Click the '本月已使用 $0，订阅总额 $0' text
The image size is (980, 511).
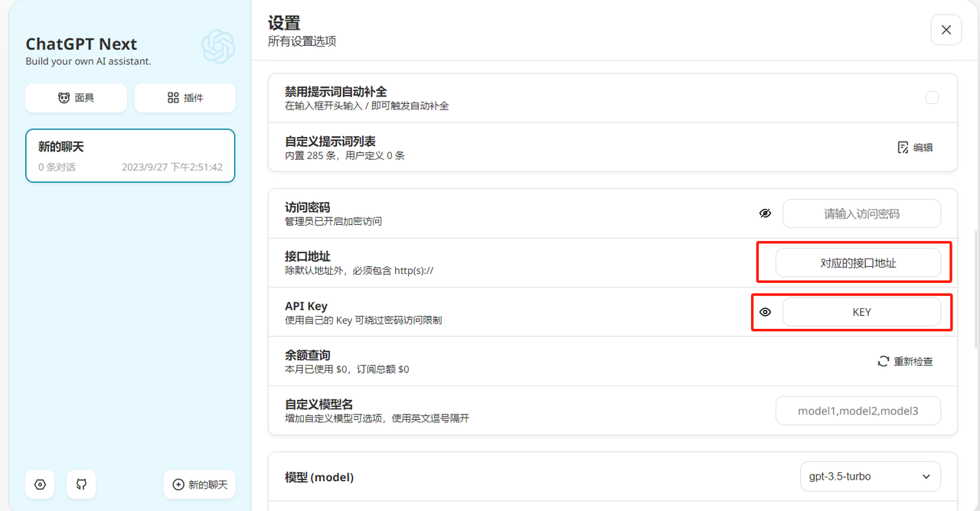[x=347, y=369]
